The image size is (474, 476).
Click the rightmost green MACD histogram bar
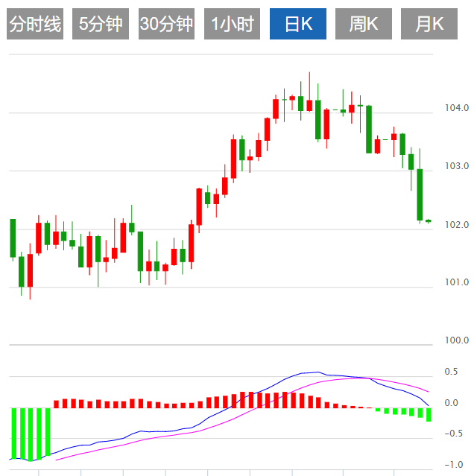(x=429, y=414)
